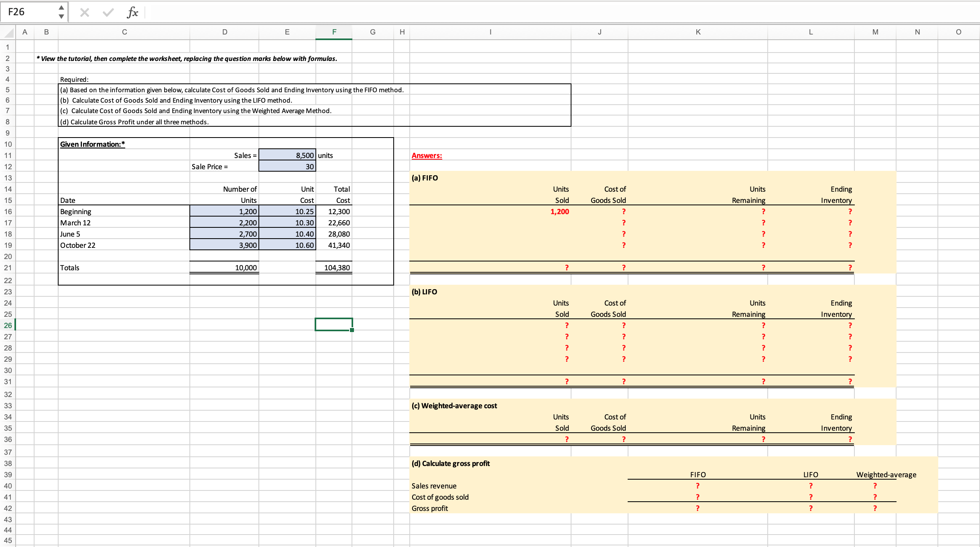The image size is (980, 547).
Task: Click the Cancel X icon beside formula bar
Action: point(85,12)
